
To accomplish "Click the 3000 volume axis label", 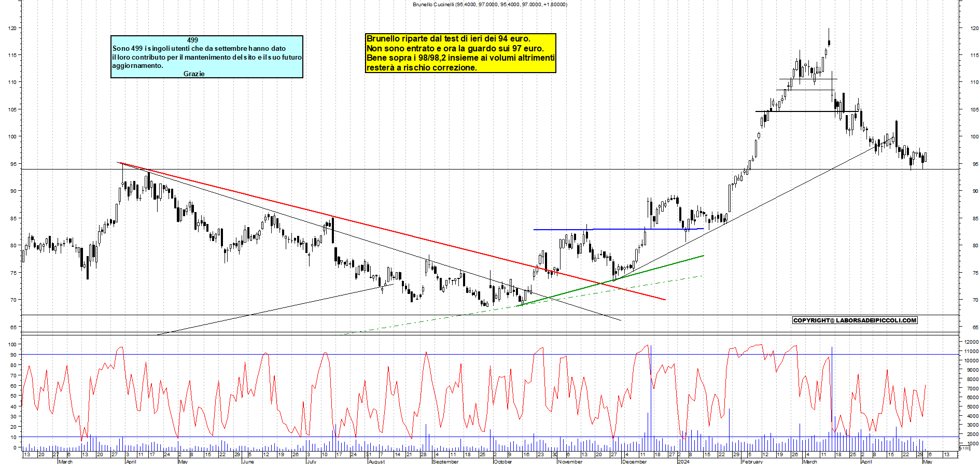I will point(973,426).
